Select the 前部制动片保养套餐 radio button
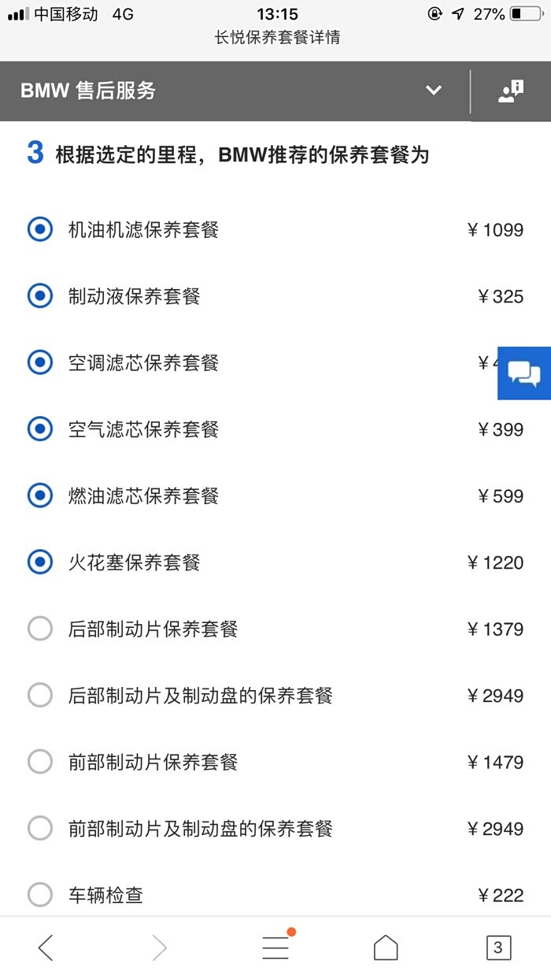551x980 pixels. pyautogui.click(x=40, y=762)
